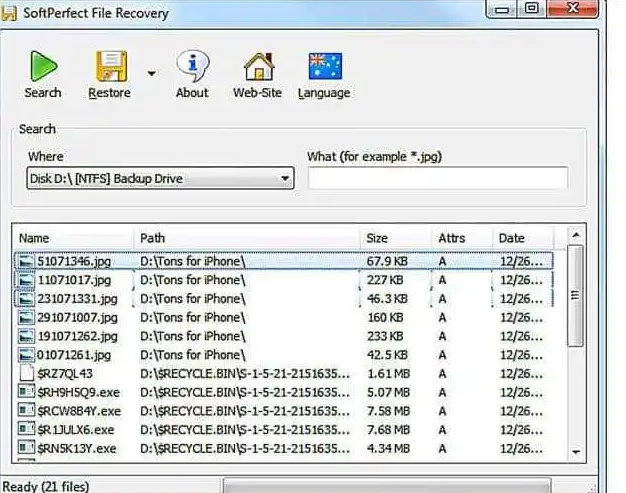This screenshot has height=493, width=626.
Task: Click the status bar progress bar
Action: point(386,485)
